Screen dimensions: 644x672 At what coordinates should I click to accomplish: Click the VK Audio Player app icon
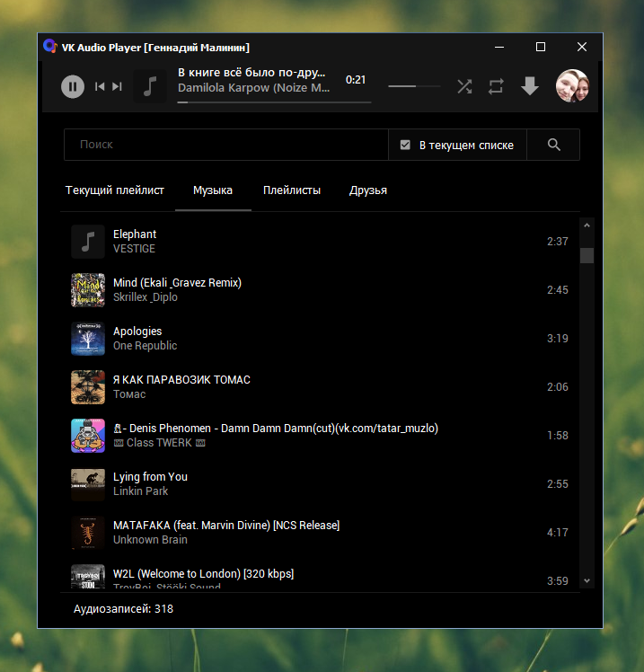(x=50, y=47)
